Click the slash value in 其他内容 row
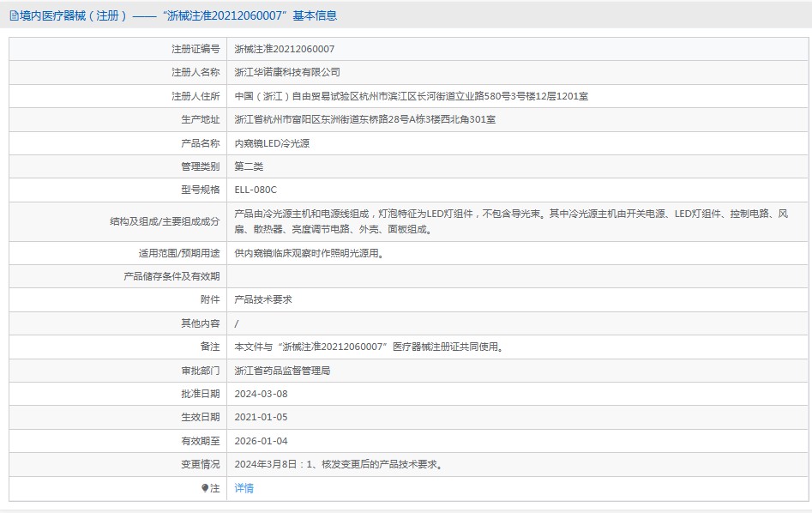Screen dimensions: 812x513 [x=237, y=324]
